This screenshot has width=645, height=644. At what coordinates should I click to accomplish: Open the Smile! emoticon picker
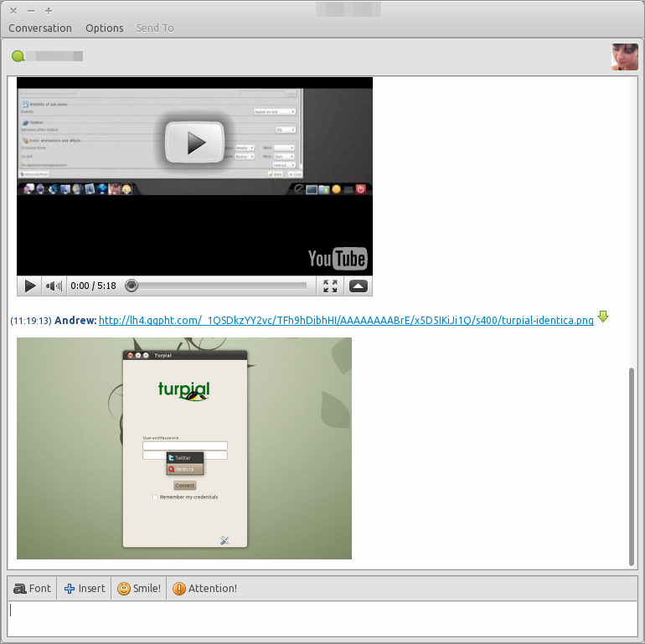[x=139, y=589]
